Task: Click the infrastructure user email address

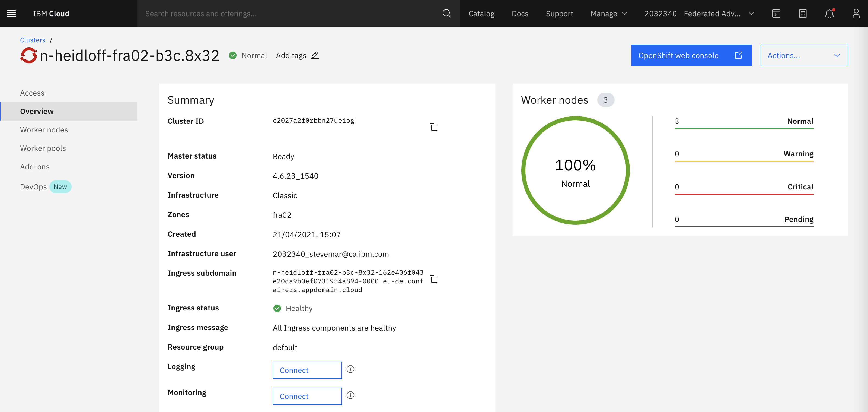Action: pyautogui.click(x=331, y=254)
